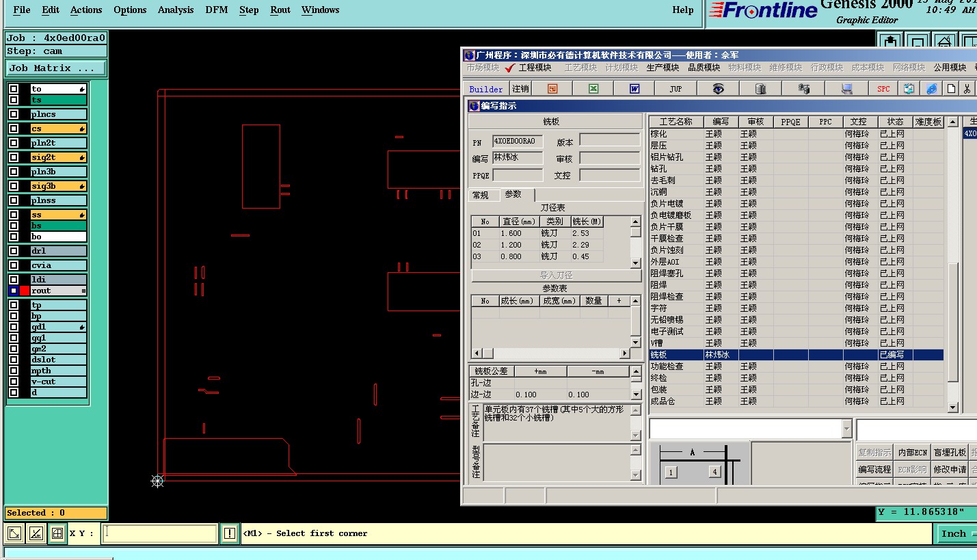Click down arrow of the tool diameter table scrollbar
Viewport: 977px width, 560px height.
click(x=635, y=263)
